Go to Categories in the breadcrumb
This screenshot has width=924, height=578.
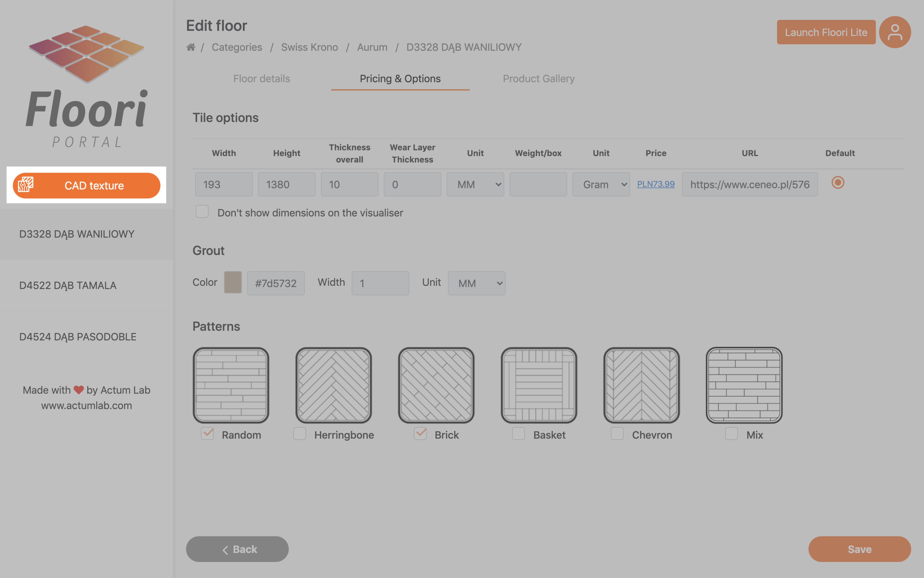[x=237, y=47]
